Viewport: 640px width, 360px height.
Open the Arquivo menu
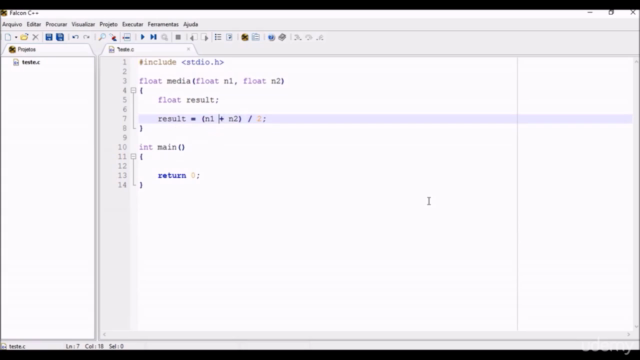(12, 24)
